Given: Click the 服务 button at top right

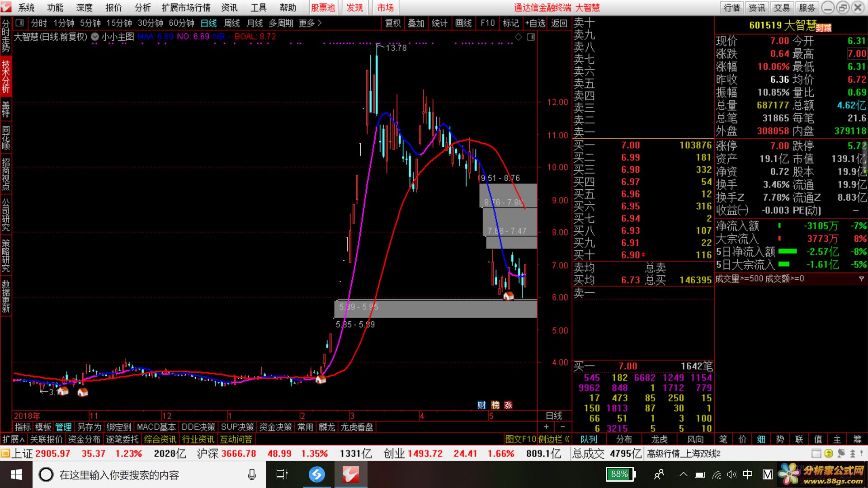Looking at the screenshot, I should pos(807,8).
